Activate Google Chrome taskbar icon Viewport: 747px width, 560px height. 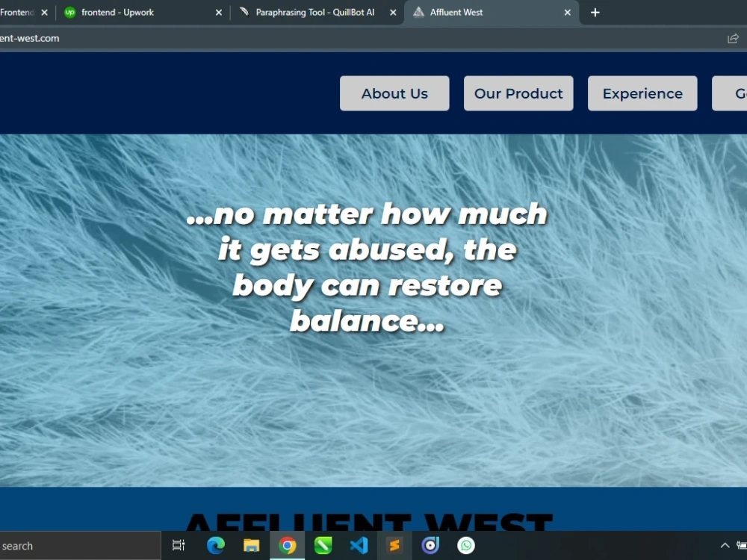[288, 545]
